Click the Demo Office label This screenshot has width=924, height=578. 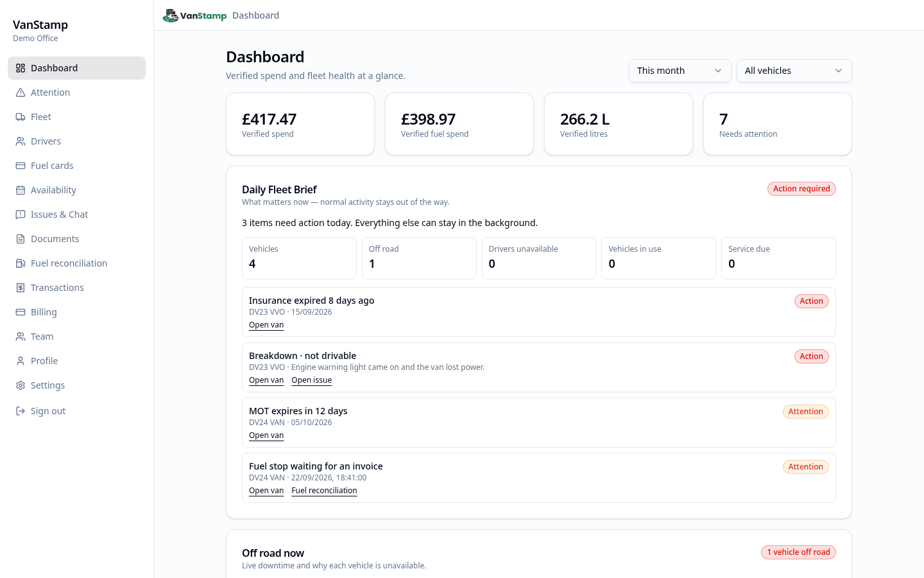tap(35, 39)
